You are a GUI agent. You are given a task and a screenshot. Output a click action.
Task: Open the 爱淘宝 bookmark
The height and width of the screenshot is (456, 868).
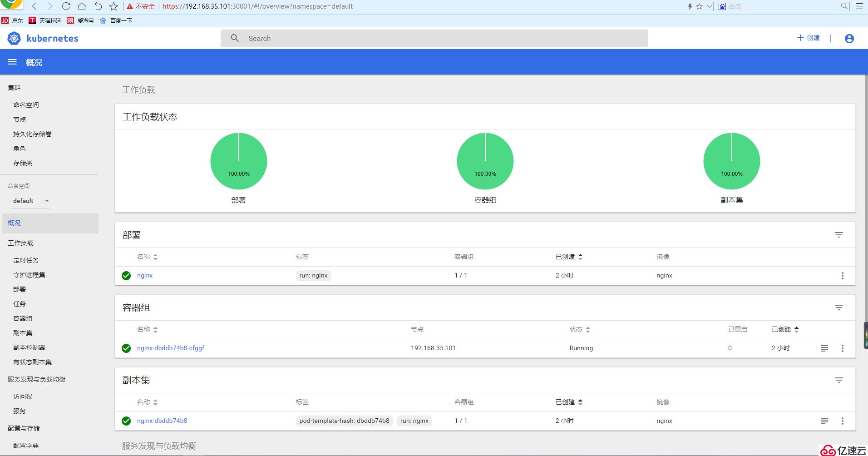click(80, 20)
